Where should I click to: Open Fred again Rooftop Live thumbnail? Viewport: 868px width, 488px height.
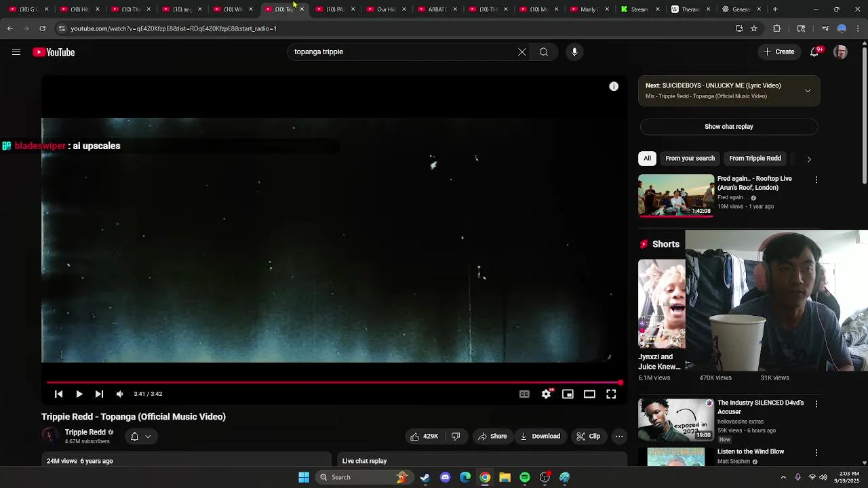coord(676,196)
